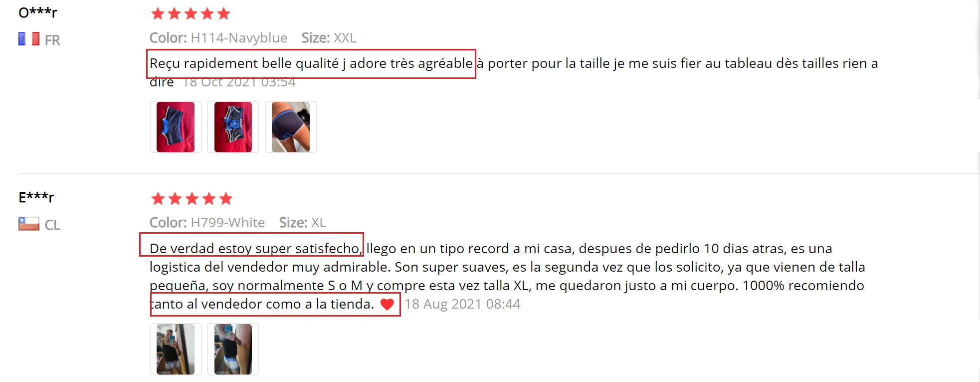Viewport: 980px width, 382px height.
Task: Click Size XL label in second review
Action: tap(302, 223)
